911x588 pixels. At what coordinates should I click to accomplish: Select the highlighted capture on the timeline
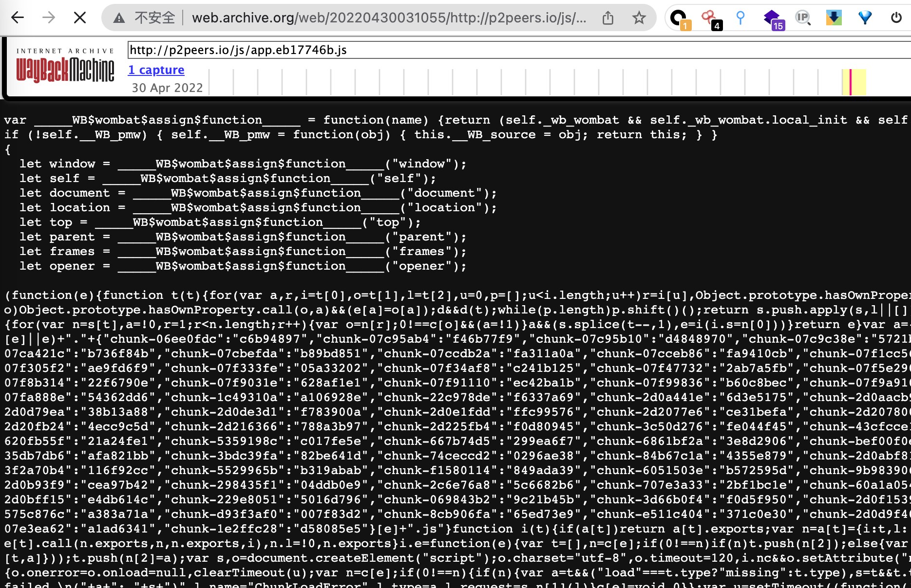click(851, 82)
